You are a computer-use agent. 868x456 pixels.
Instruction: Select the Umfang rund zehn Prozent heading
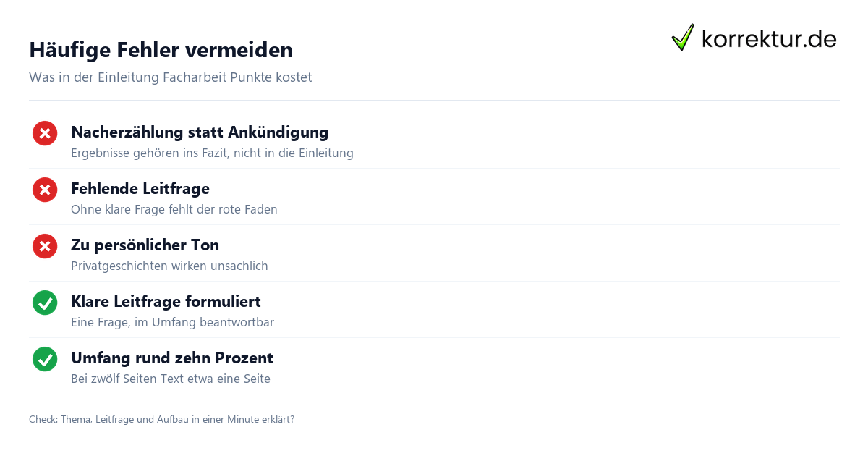click(x=172, y=358)
